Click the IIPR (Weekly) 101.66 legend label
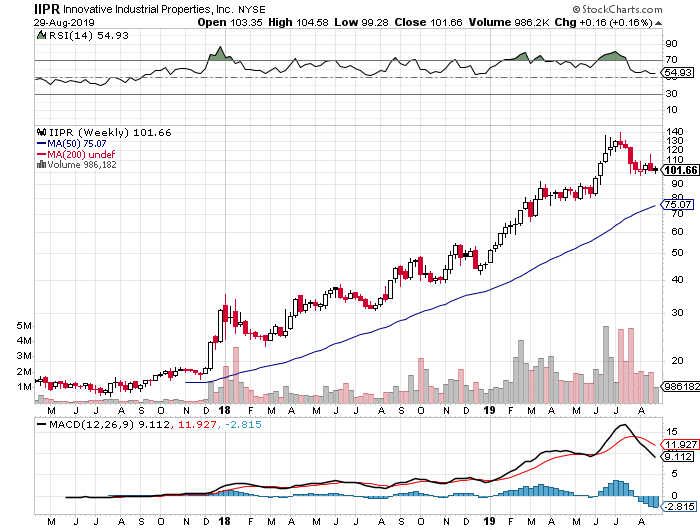Image resolution: width=700 pixels, height=530 pixels. (110, 132)
